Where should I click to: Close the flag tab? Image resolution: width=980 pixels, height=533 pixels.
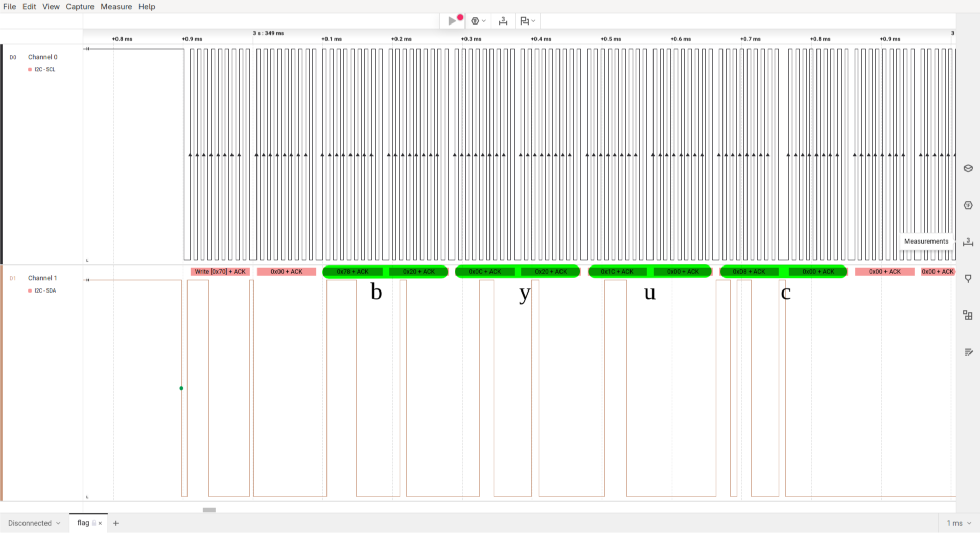click(x=100, y=523)
